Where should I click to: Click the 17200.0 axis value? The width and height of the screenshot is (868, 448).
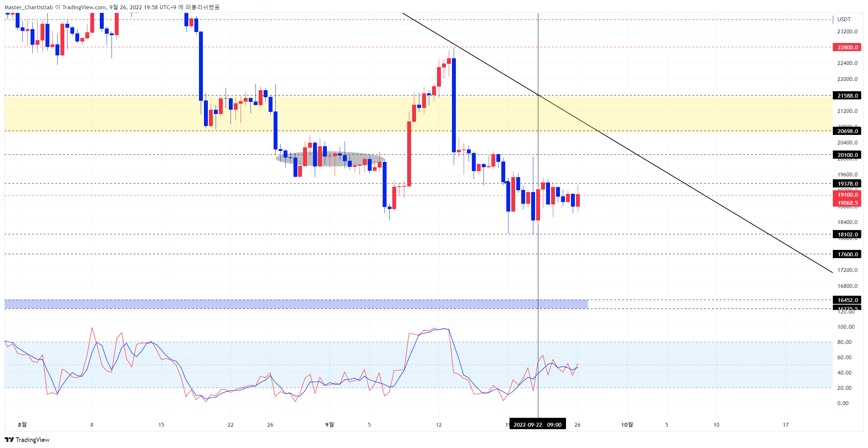point(847,270)
